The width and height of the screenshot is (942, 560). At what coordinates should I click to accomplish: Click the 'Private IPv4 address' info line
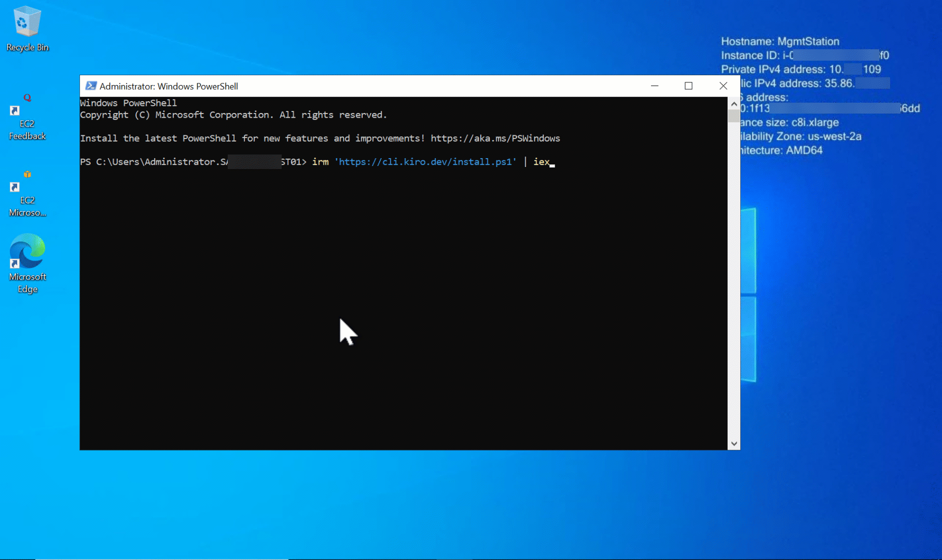tap(801, 69)
